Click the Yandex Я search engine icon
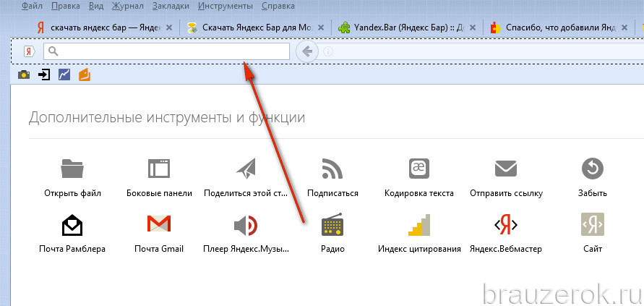The image size is (644, 306). point(30,51)
